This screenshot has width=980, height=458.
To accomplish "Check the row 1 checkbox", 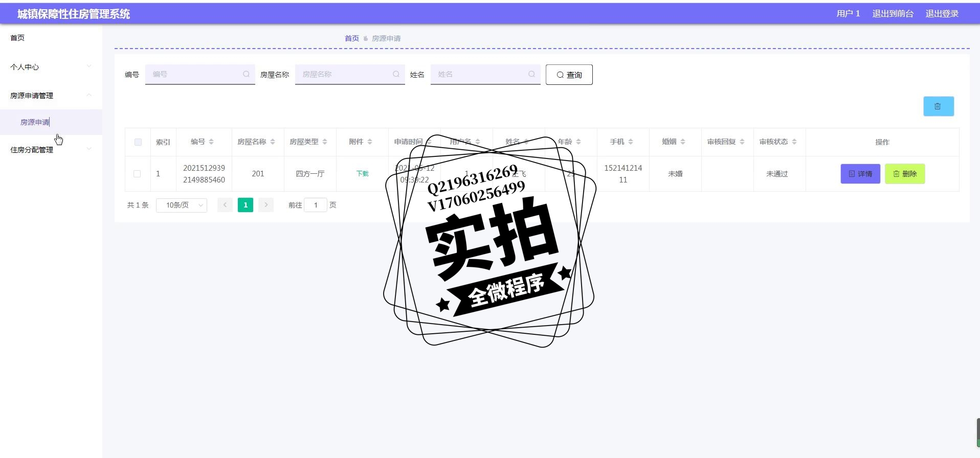I will [x=137, y=174].
